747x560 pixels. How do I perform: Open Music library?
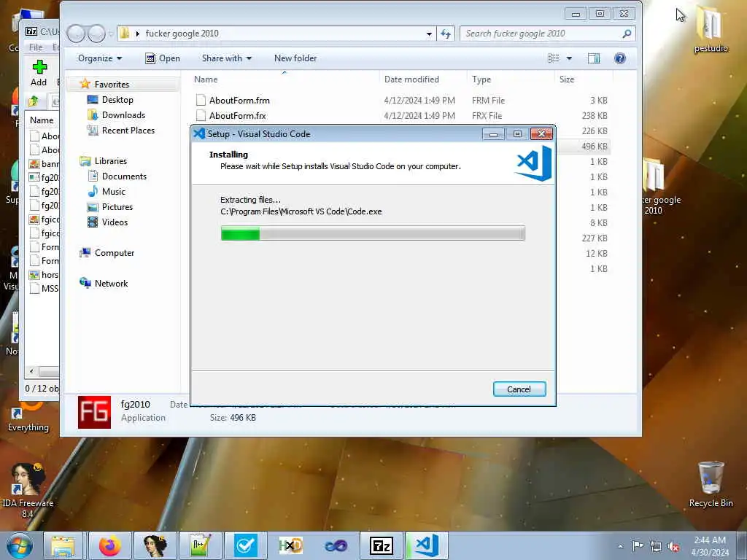(113, 192)
